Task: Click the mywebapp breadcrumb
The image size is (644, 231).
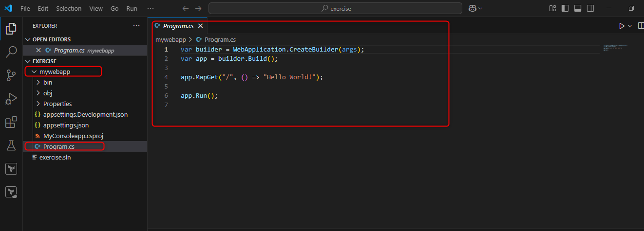Action: click(170, 39)
